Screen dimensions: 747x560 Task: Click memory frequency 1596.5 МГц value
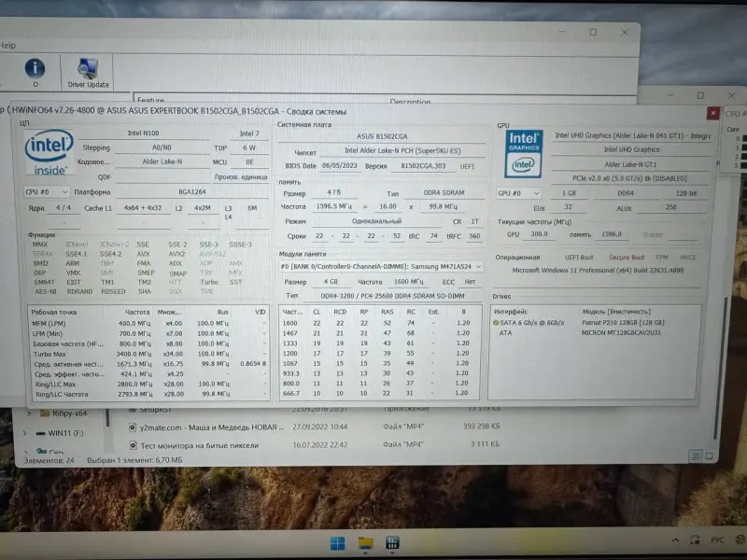334,206
